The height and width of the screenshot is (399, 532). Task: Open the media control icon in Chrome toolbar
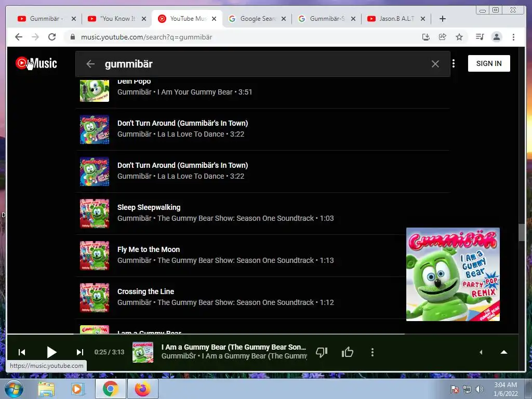(480, 37)
